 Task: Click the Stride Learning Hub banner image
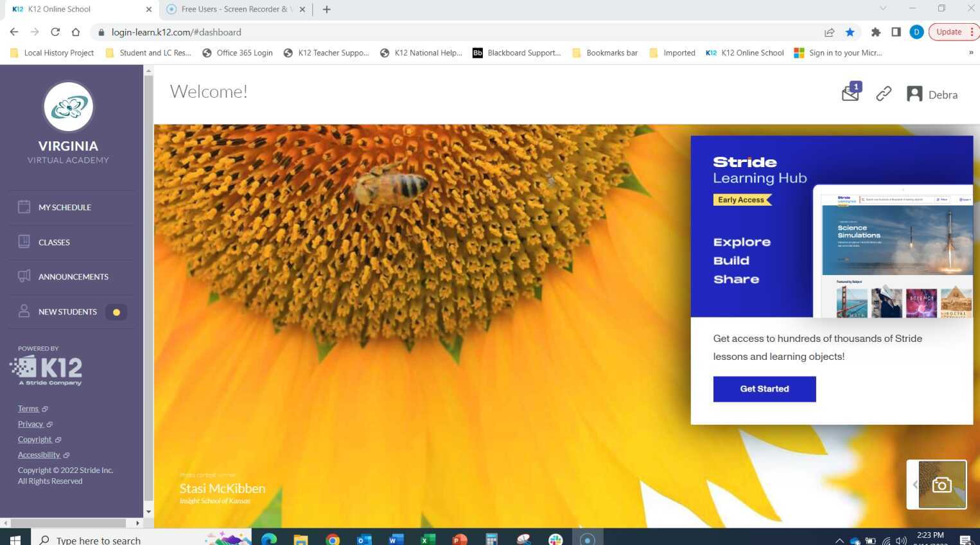pyautogui.click(x=832, y=226)
